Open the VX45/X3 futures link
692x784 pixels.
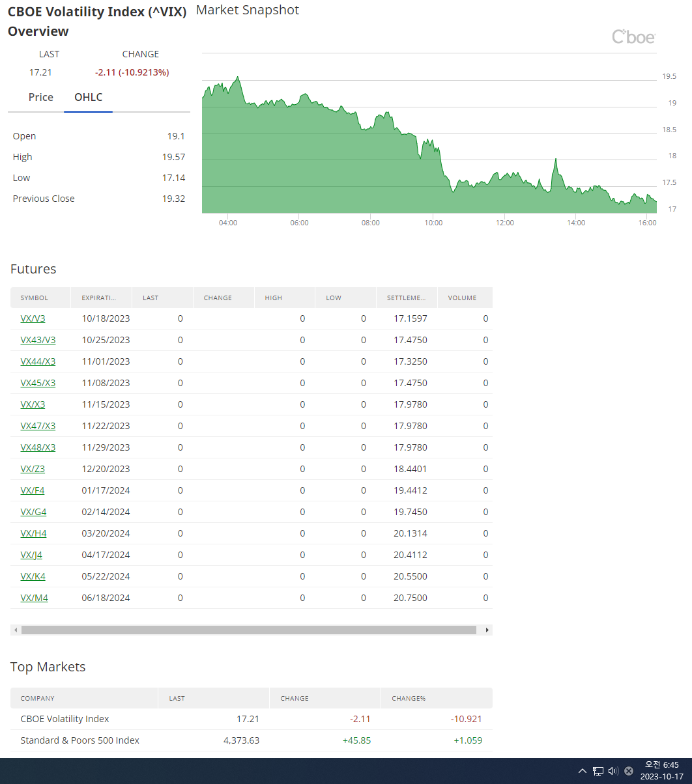pyautogui.click(x=38, y=384)
